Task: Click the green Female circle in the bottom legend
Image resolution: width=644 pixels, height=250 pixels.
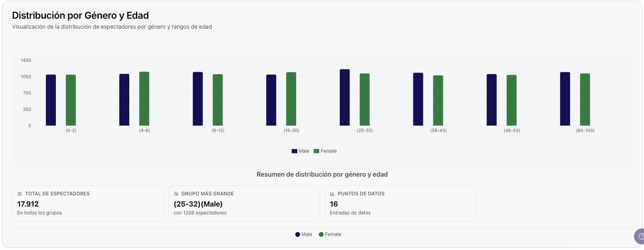Action: point(321,234)
